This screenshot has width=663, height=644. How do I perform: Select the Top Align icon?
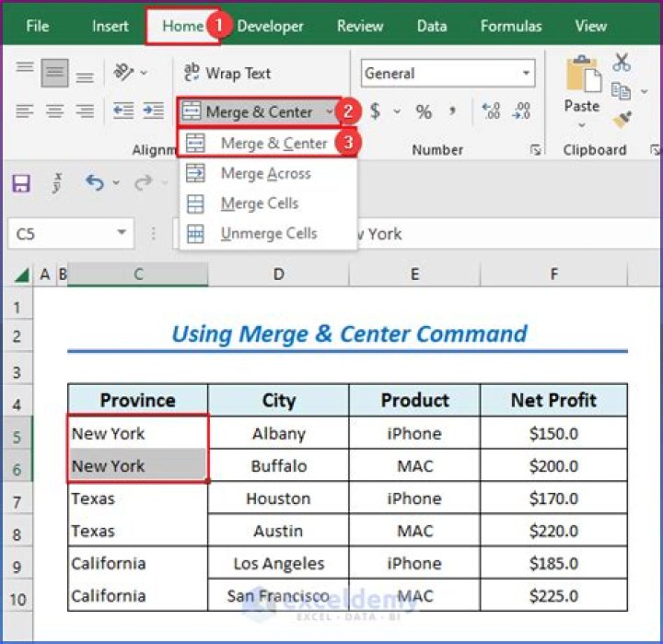tap(25, 67)
